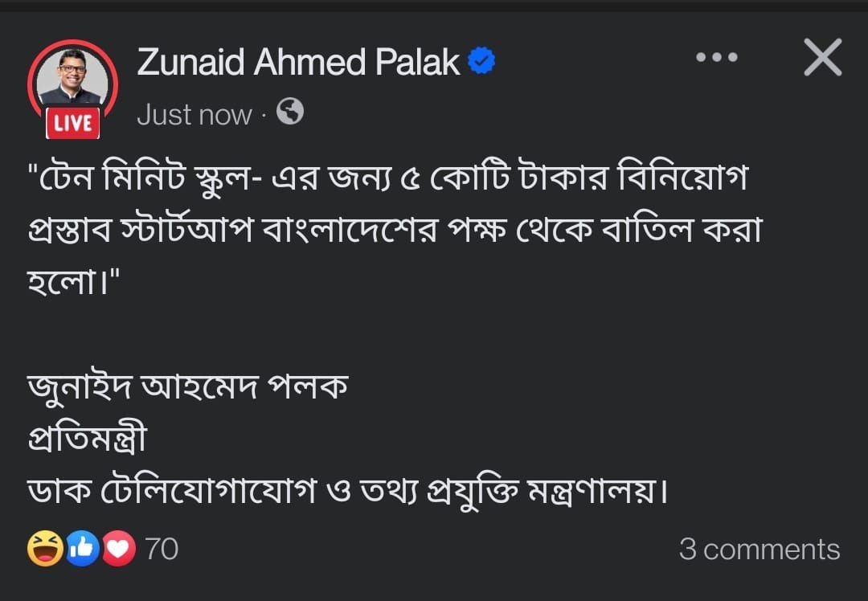Viewport: 868px width, 601px height.
Task: Click the signature 'জুনাইদ আহমেদ পলক'
Action: coord(187,386)
